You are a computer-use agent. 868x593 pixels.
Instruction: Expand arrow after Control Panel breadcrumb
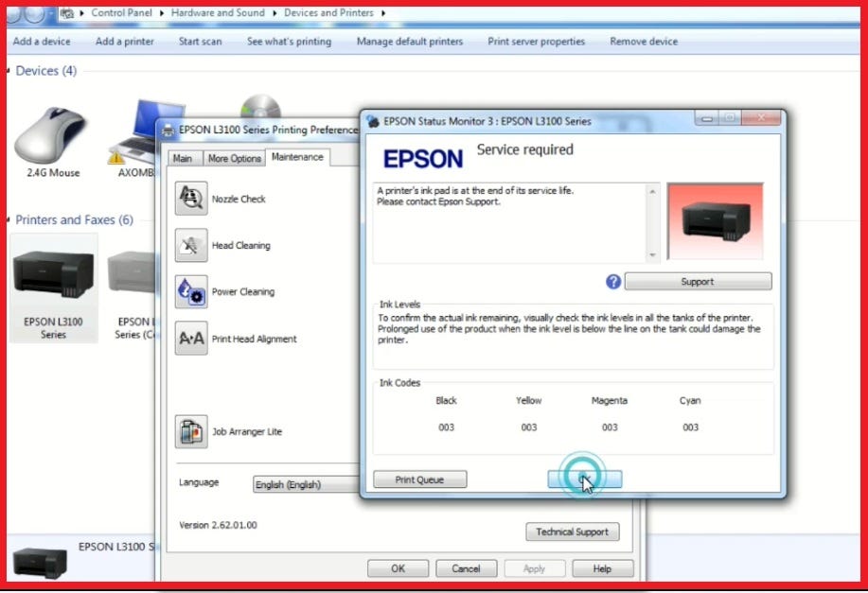(x=162, y=12)
